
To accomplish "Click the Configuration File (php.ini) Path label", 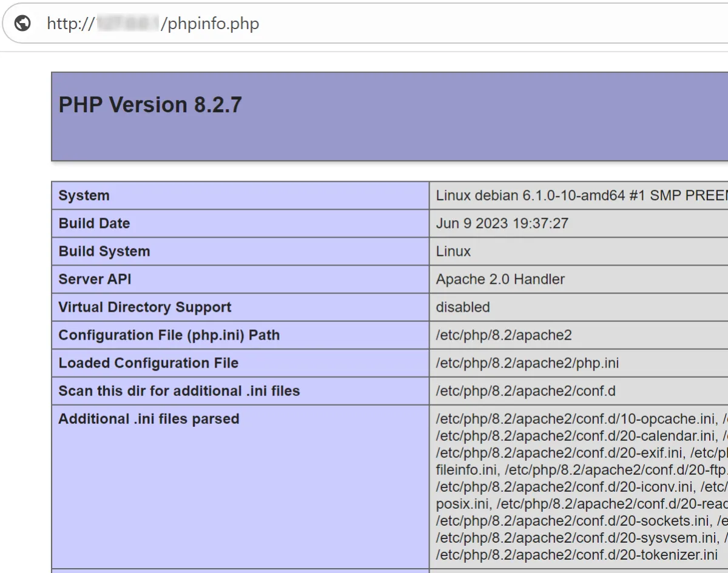I will coord(169,335).
